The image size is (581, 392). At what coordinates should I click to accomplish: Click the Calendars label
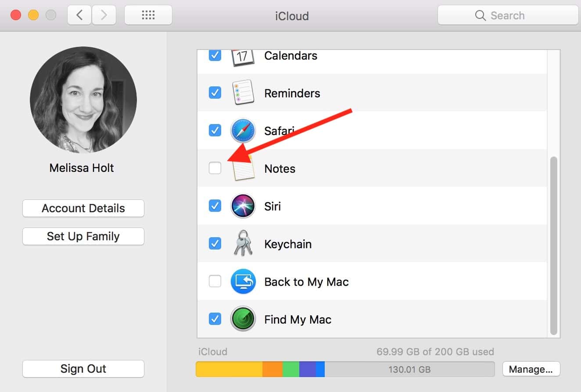point(290,56)
